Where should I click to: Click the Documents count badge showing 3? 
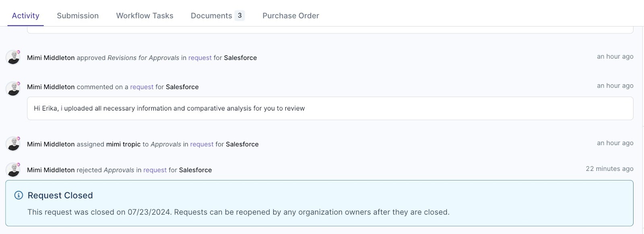coord(239,16)
